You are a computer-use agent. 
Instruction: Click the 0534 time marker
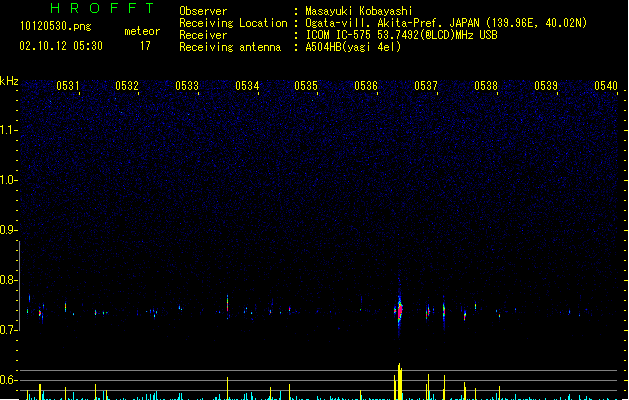247,86
